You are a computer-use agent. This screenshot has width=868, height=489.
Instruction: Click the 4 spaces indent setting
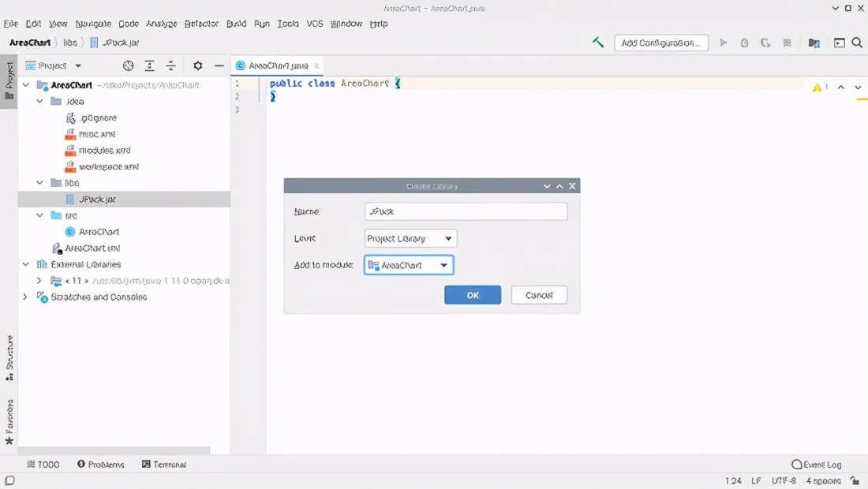(x=823, y=480)
